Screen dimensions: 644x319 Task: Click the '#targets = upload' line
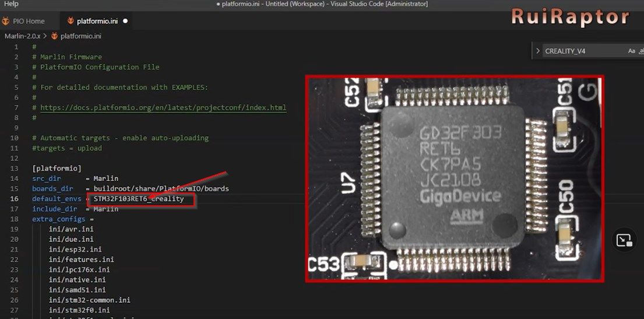(x=67, y=148)
